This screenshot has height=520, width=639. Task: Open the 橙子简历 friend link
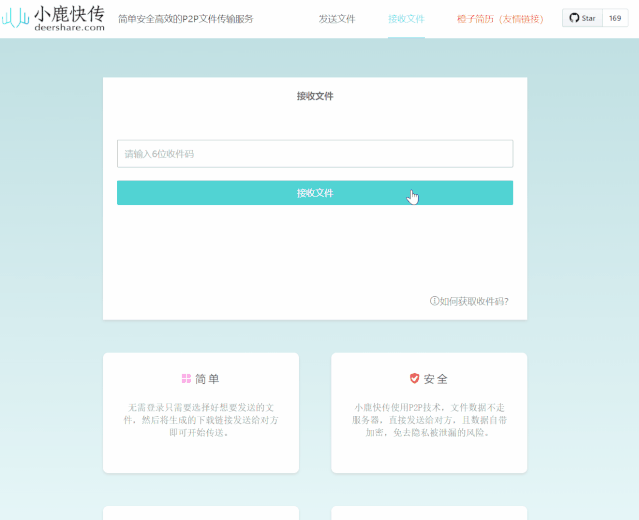point(500,19)
